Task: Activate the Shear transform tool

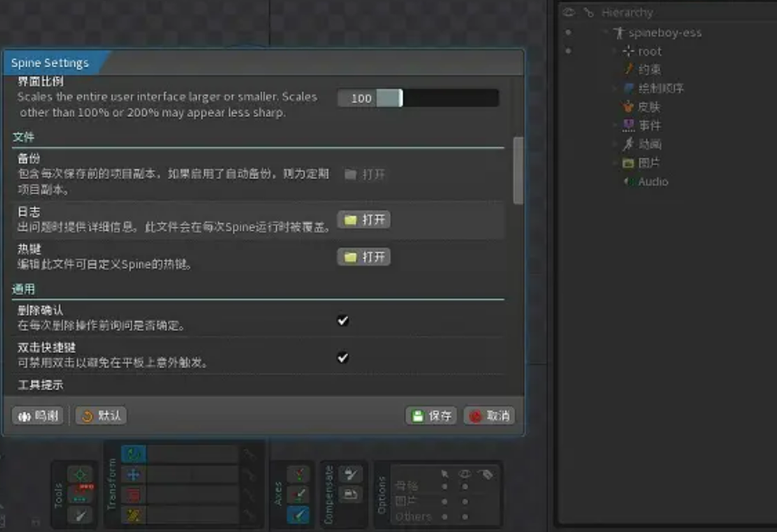Action: (133, 516)
